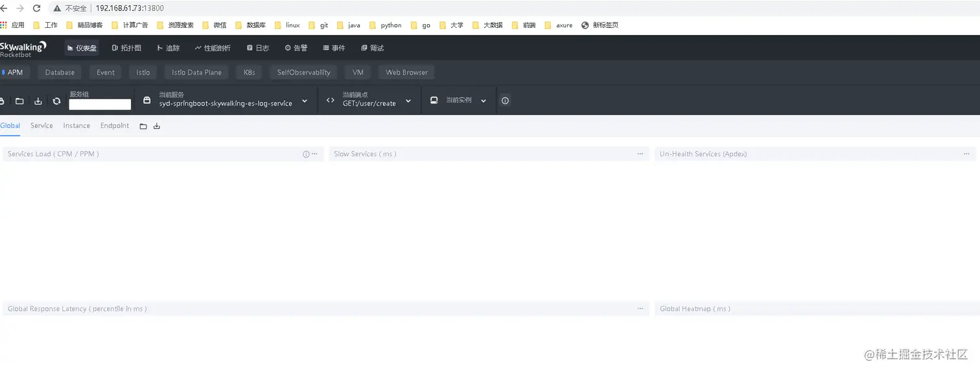Go forward with the browser forward arrow
Screen dimensions: 980x373
tap(19, 8)
